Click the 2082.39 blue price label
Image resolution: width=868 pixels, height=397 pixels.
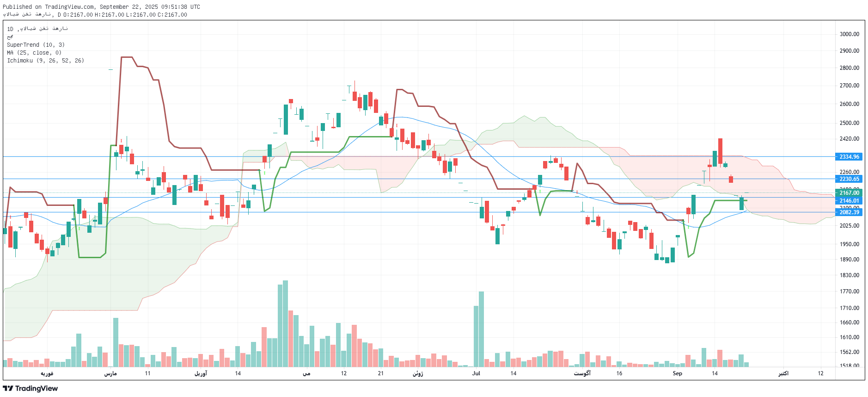(x=849, y=212)
